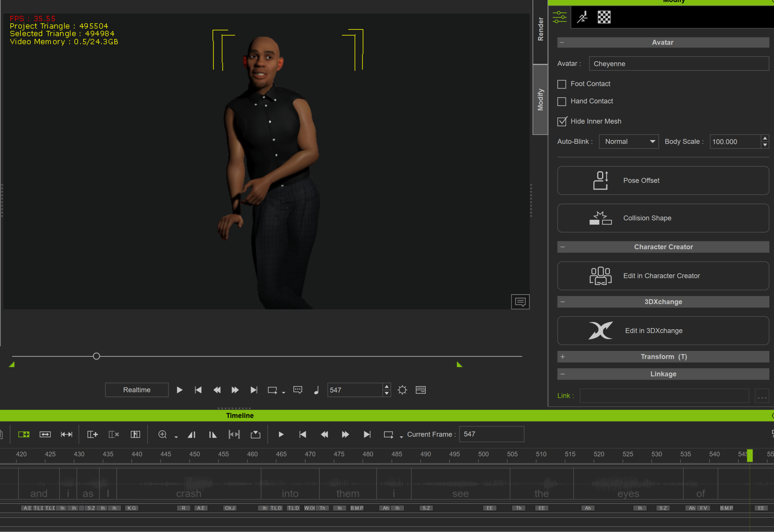Click the green playhead marker on ruler
Viewport: 774px width, 532px height.
pyautogui.click(x=750, y=456)
